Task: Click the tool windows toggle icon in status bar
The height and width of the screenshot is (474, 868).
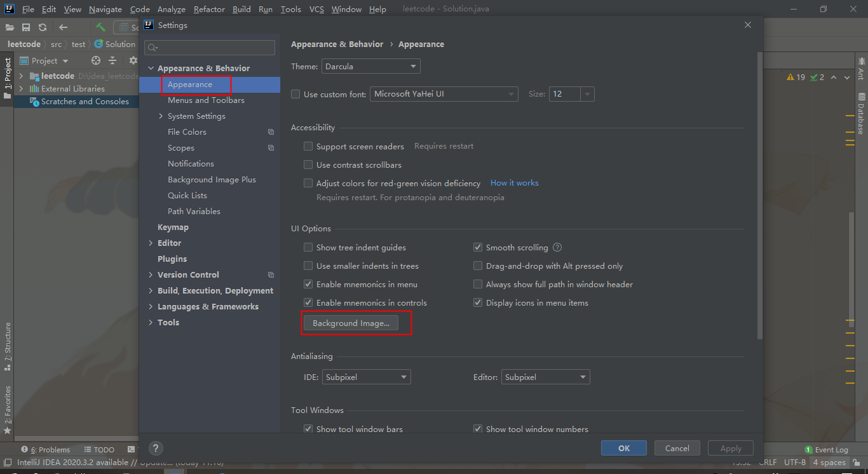Action: [6, 463]
